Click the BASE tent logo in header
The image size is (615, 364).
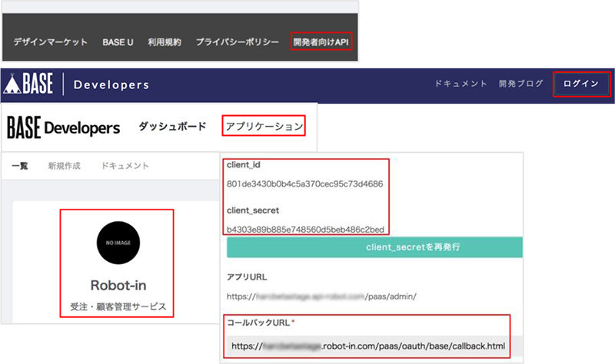point(28,84)
